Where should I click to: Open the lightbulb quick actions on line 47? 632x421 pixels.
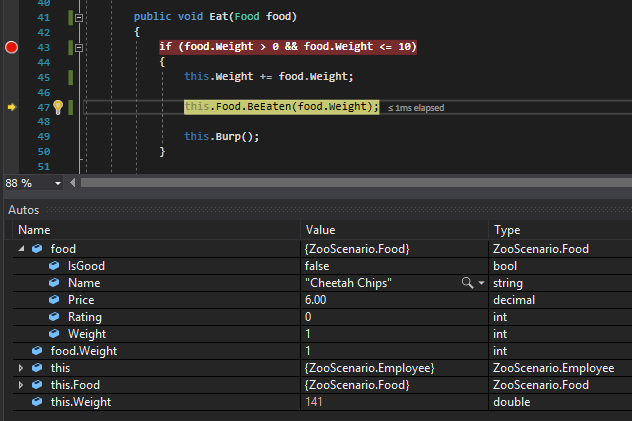(x=58, y=107)
